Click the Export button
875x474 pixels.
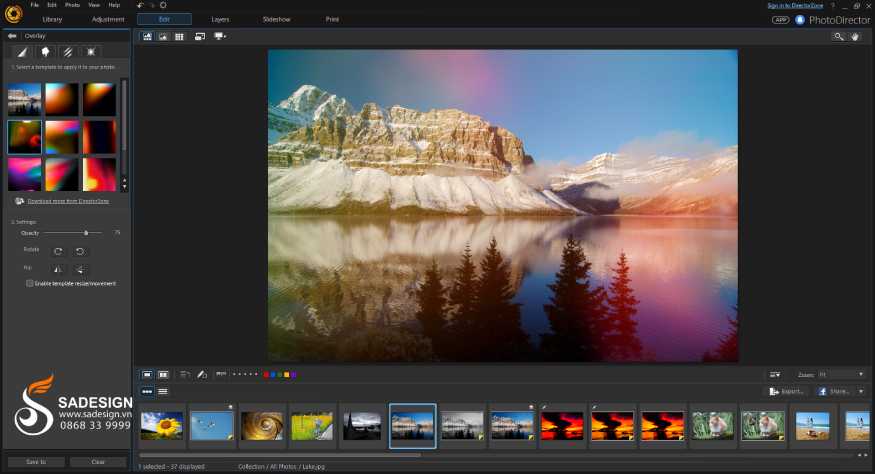point(786,391)
